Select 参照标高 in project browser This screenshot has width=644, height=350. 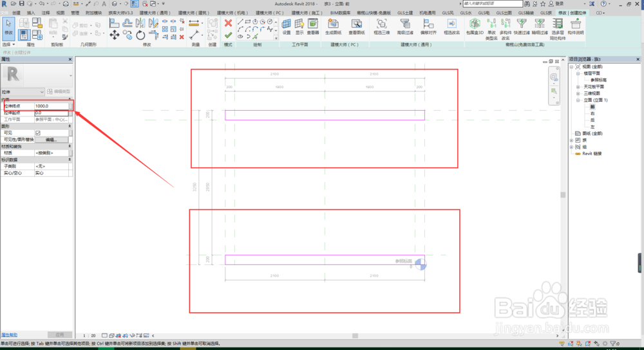click(598, 80)
